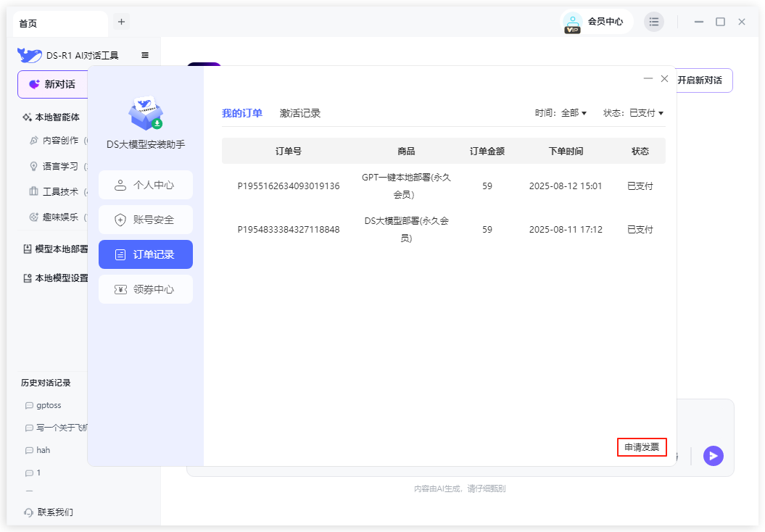Click the 订单号 column header
The width and height of the screenshot is (765, 532).
tap(289, 151)
